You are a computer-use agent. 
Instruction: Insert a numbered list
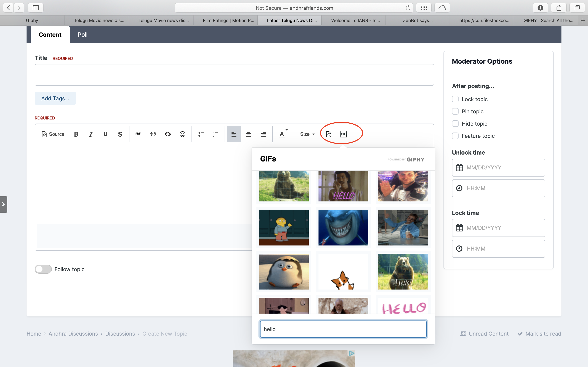(x=216, y=134)
